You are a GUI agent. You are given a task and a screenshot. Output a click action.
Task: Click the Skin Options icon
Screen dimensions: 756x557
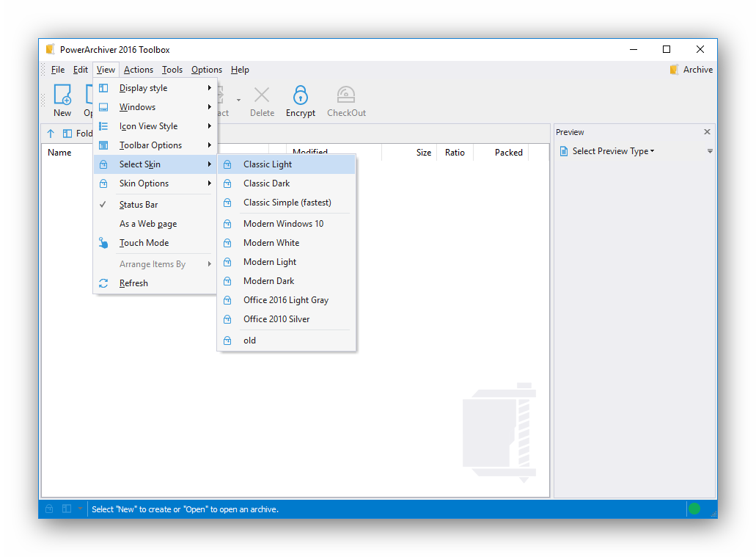pyautogui.click(x=103, y=183)
